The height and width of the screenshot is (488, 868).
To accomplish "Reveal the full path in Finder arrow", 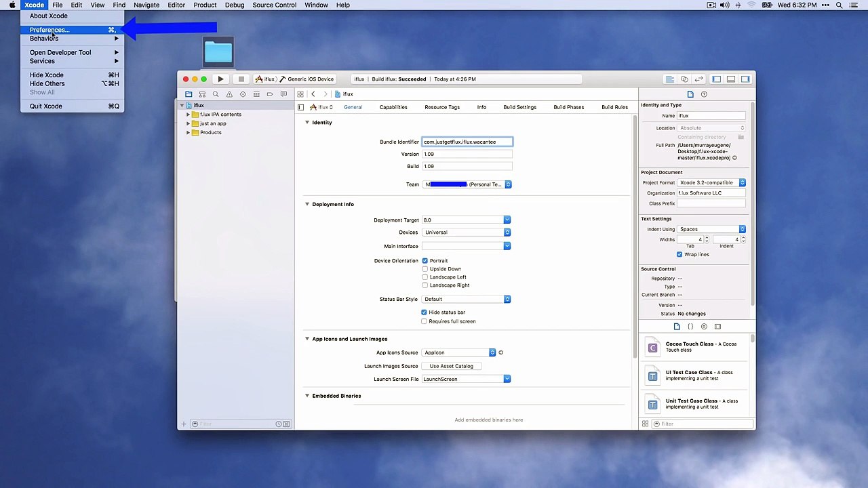I will click(734, 158).
